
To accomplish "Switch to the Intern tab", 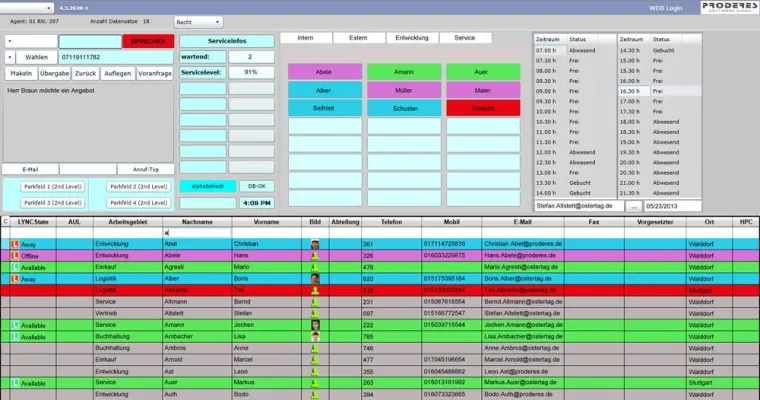I will (305, 38).
